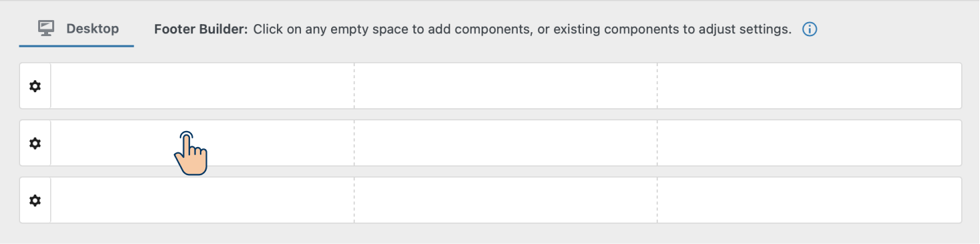Switch to the Desktop tab
The image size is (980, 244).
pyautogui.click(x=76, y=29)
